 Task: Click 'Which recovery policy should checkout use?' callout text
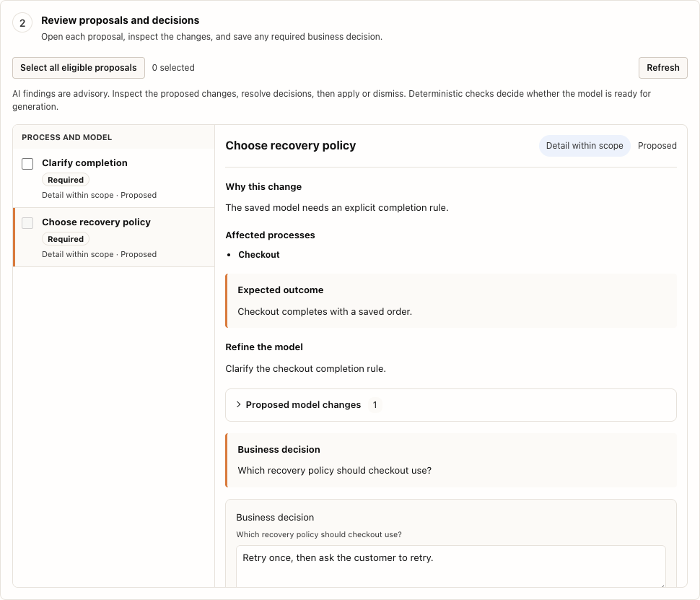point(334,471)
